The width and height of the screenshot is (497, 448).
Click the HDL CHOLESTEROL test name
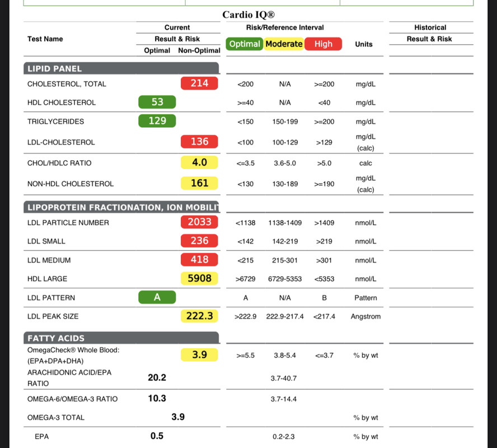pos(61,102)
